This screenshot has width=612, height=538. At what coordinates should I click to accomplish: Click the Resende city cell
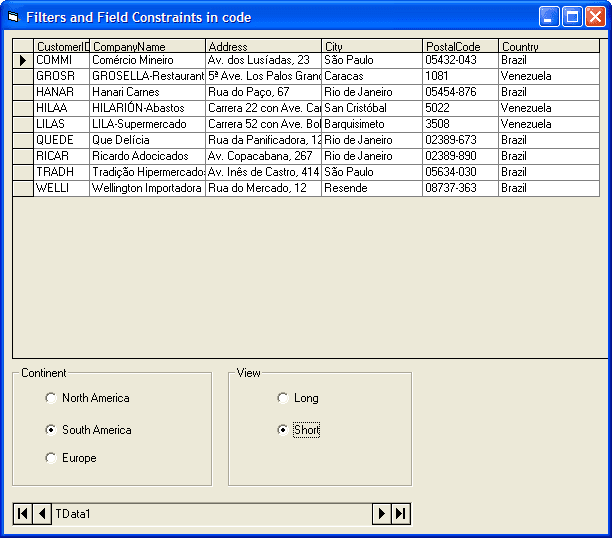[372, 189]
